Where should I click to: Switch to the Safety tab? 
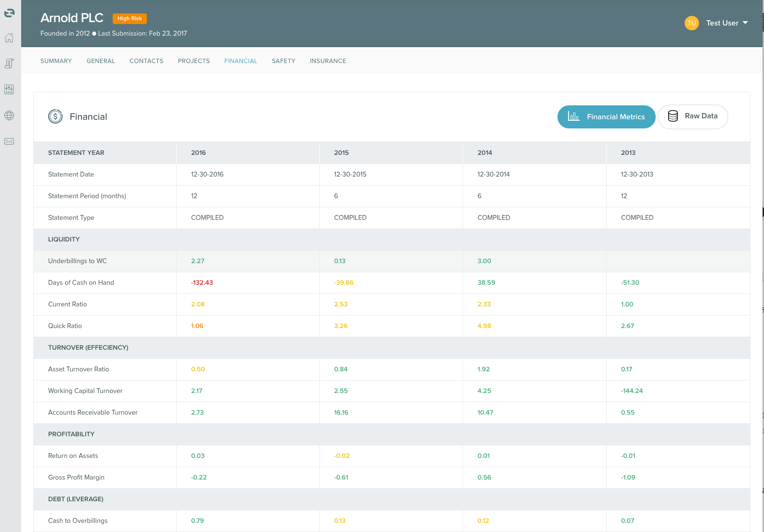click(x=283, y=61)
